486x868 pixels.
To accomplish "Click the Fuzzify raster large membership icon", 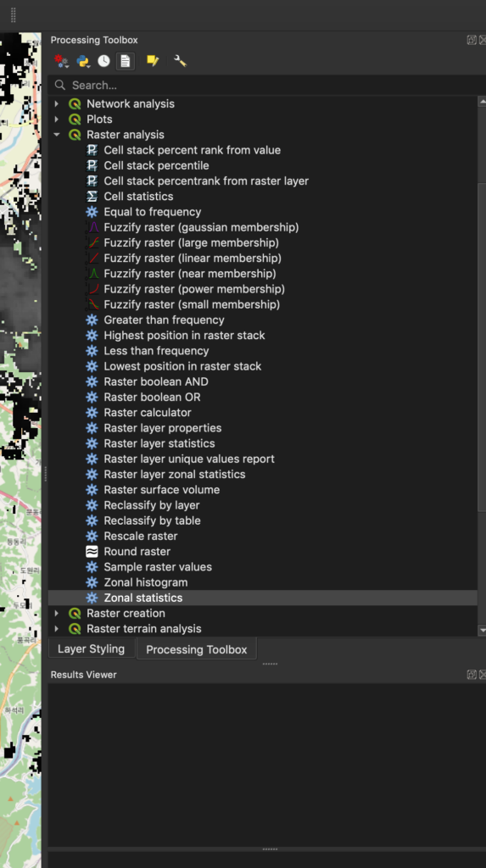I will coord(93,242).
